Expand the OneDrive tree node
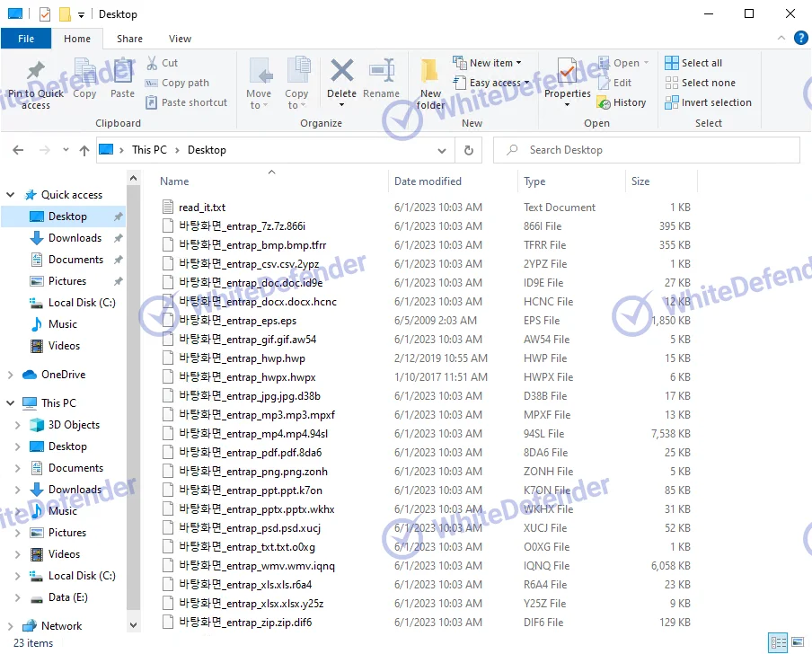 pos(11,375)
